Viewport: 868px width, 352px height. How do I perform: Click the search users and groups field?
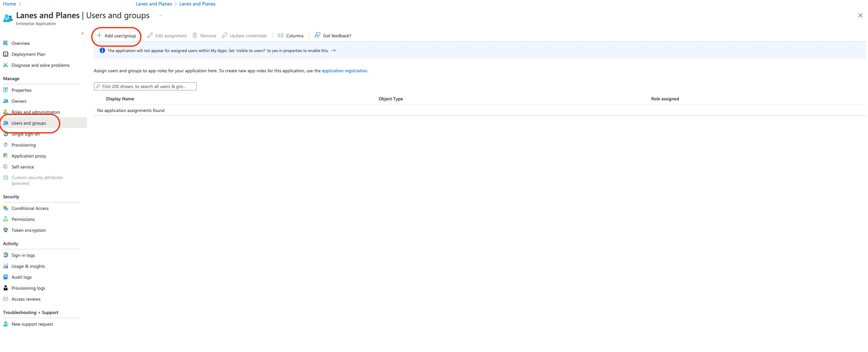(x=145, y=86)
